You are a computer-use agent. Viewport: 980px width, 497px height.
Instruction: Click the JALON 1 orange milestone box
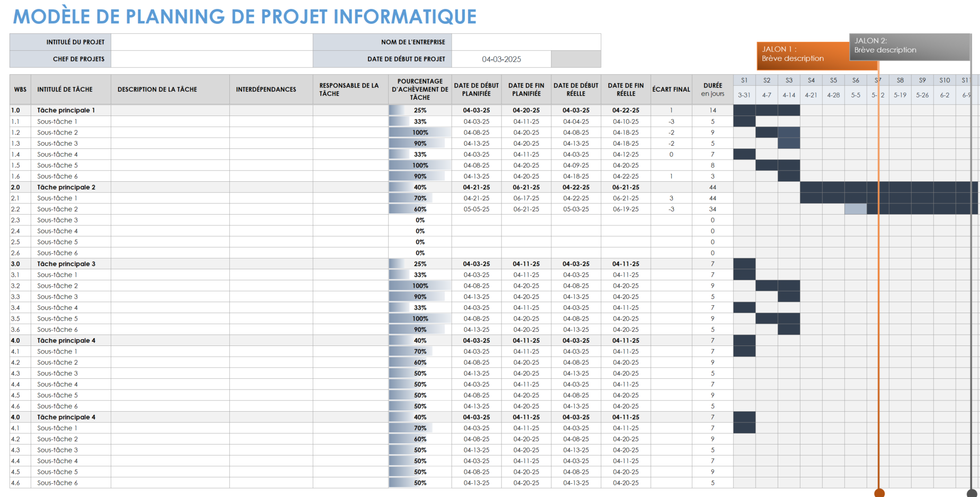[x=803, y=56]
